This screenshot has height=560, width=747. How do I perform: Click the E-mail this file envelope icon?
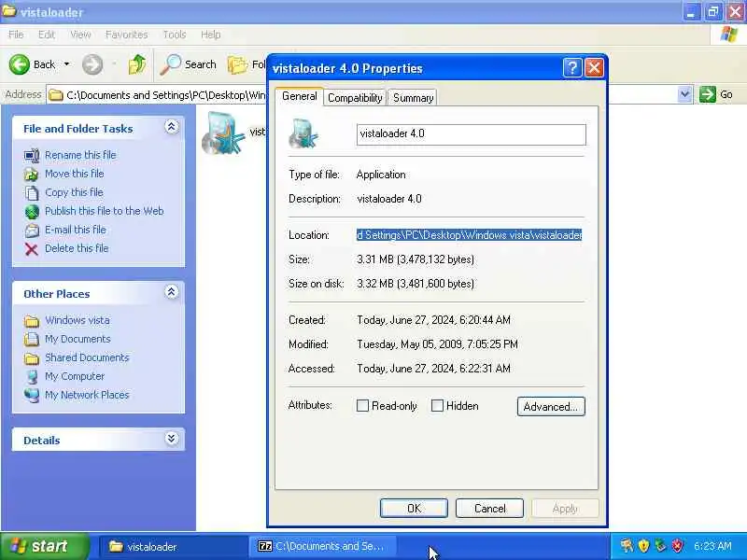[32, 230]
